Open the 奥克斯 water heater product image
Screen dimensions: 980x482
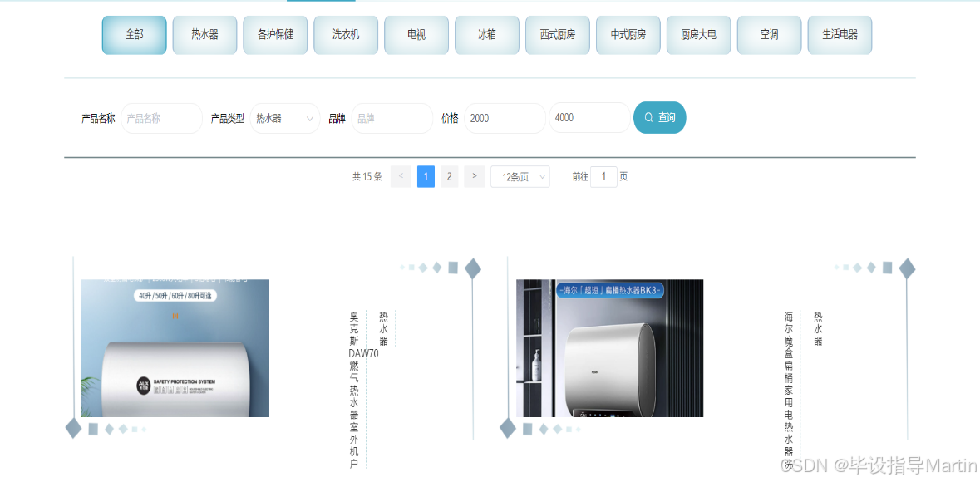click(x=175, y=348)
